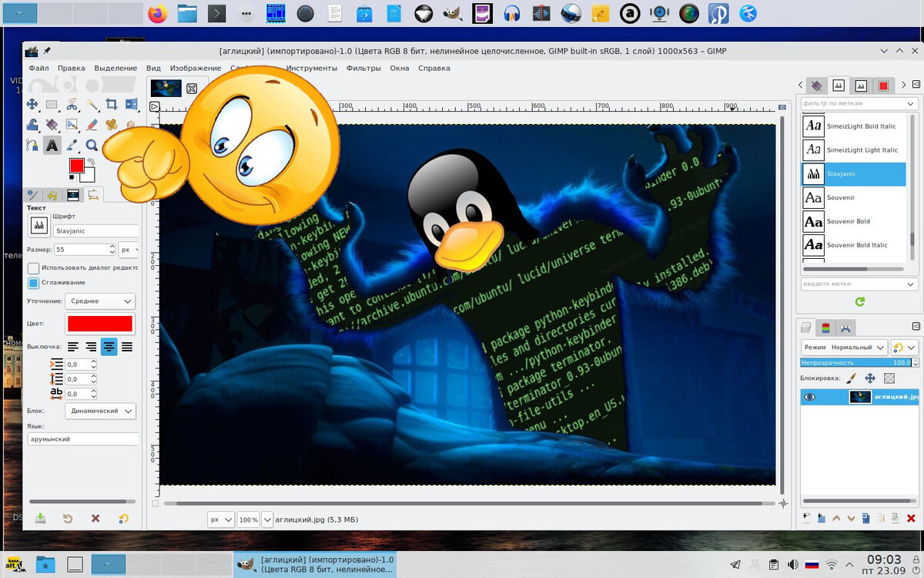
Task: Open the status bar unit px dropdown
Action: coord(221,519)
